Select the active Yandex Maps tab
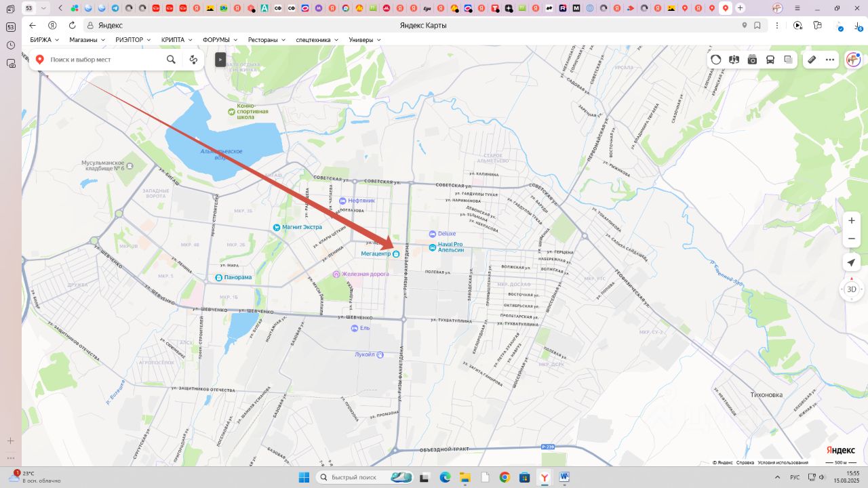 tap(726, 8)
